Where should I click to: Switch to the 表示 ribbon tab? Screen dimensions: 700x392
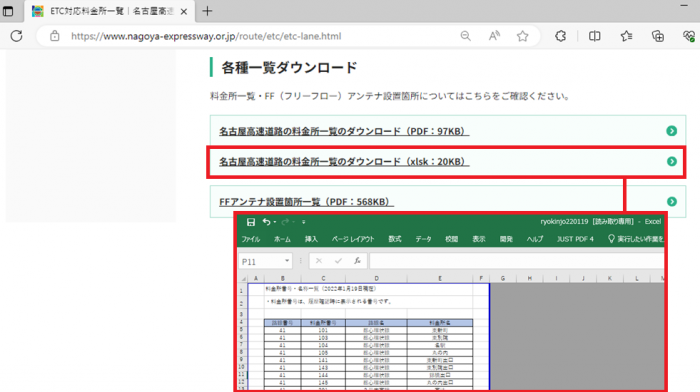pyautogui.click(x=479, y=239)
